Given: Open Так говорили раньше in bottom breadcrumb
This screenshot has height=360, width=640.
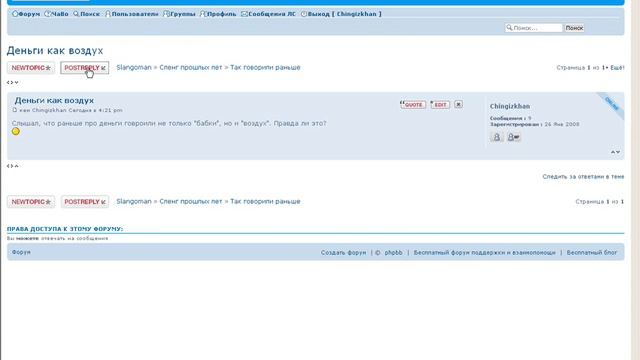Looking at the screenshot, I should 265,201.
